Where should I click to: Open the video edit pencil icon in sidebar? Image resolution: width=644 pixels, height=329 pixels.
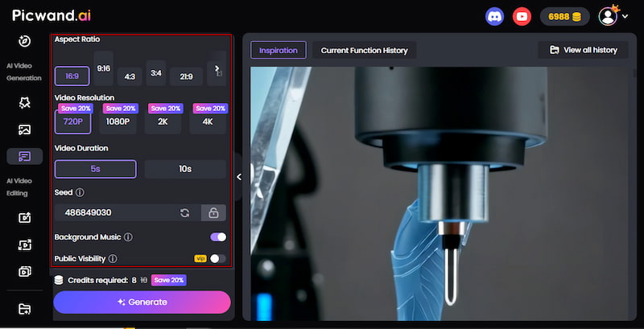click(x=25, y=218)
